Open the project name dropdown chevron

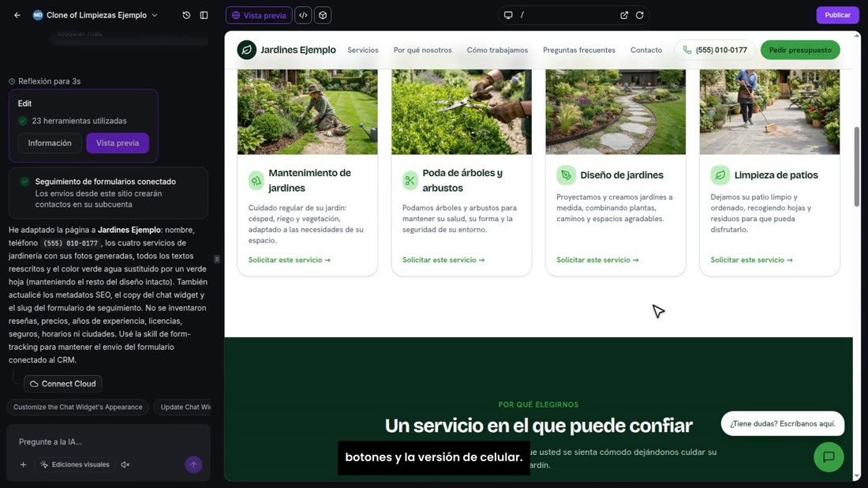tap(155, 16)
